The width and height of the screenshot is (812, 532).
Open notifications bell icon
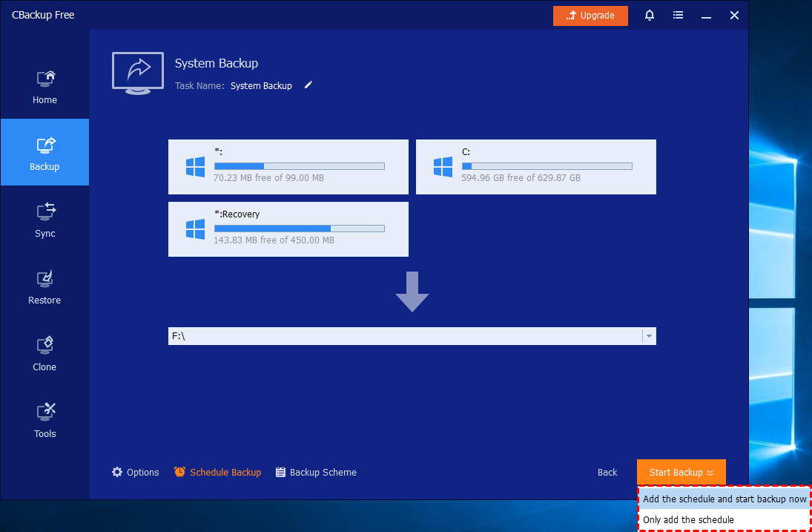click(650, 16)
